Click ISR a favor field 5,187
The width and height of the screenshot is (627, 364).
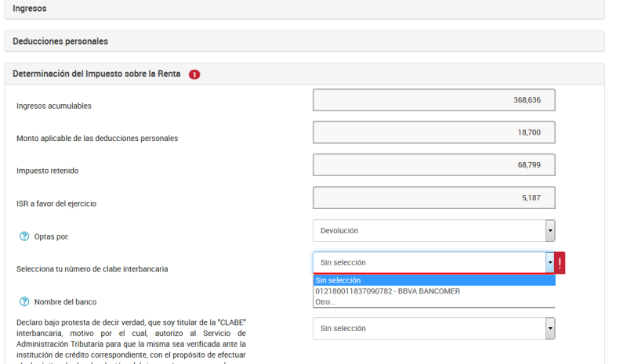click(434, 198)
